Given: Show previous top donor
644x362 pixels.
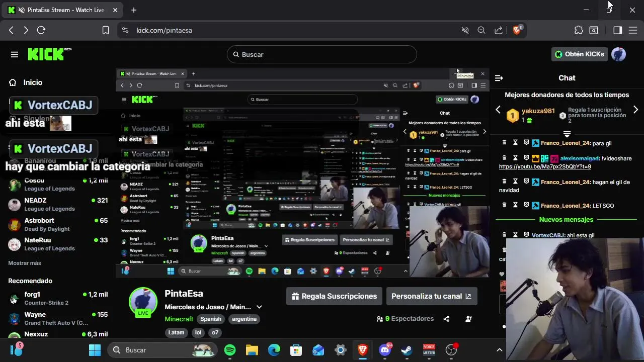Looking at the screenshot, I should pos(498,110).
